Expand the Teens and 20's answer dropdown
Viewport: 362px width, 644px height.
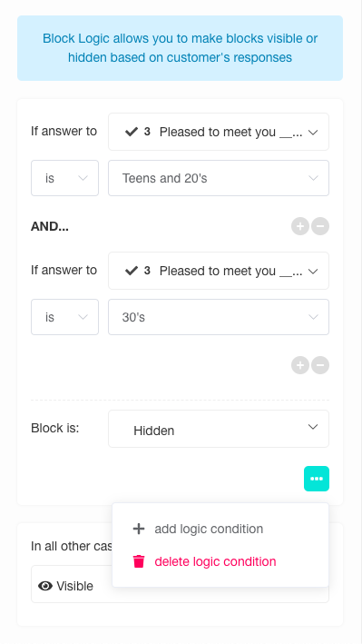click(x=219, y=178)
